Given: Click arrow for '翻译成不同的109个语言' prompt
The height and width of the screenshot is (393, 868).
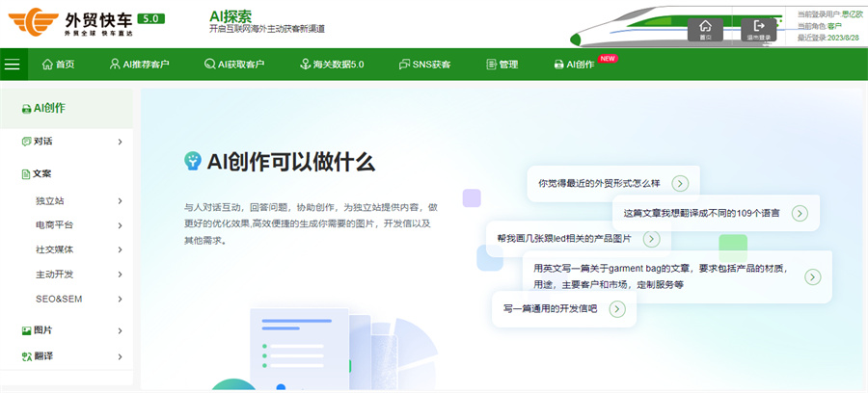Looking at the screenshot, I should (x=800, y=213).
